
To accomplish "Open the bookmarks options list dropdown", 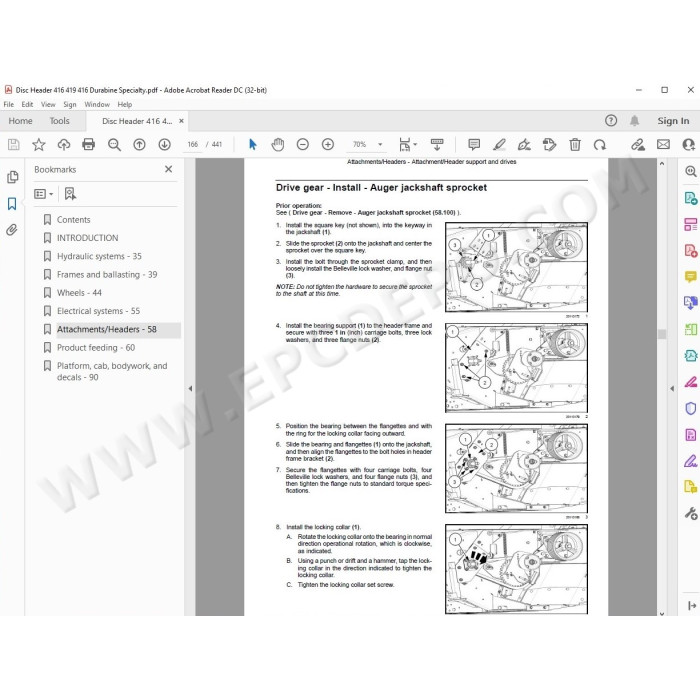I will (x=44, y=194).
